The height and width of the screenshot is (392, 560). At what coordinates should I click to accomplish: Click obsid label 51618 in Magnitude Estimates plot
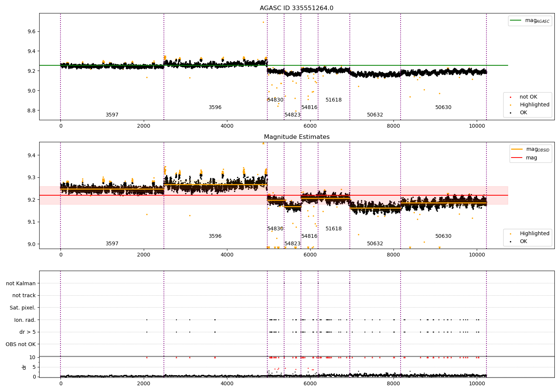coord(334,229)
